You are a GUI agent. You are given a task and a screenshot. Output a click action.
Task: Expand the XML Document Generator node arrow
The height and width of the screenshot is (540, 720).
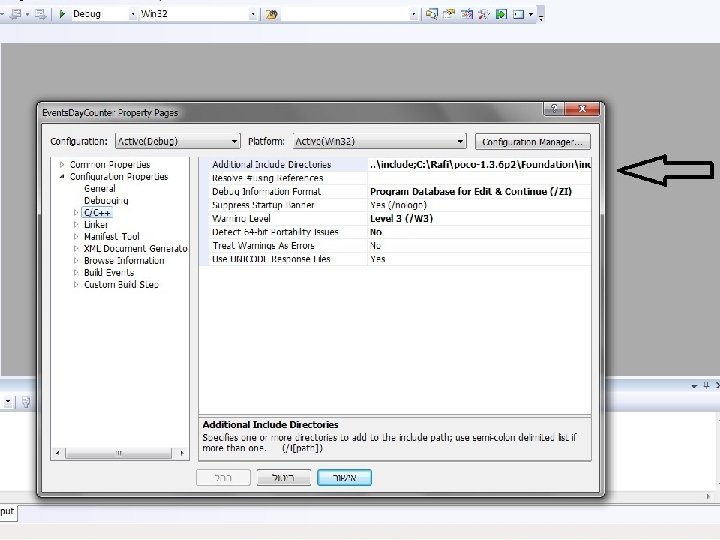(76, 248)
